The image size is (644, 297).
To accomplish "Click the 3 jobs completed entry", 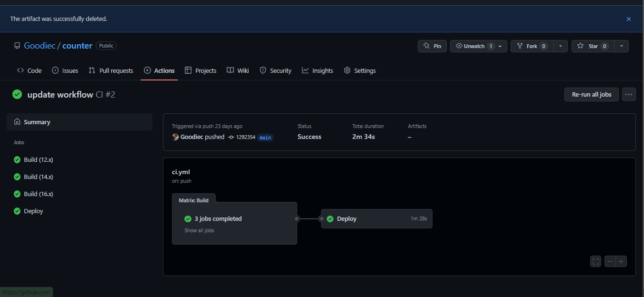I will 218,219.
